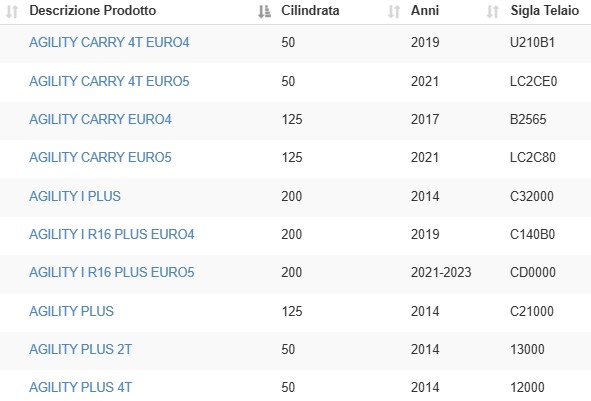Open the AGILITY CARRY EURO5 product
Screen dimensions: 591x401
pos(100,157)
